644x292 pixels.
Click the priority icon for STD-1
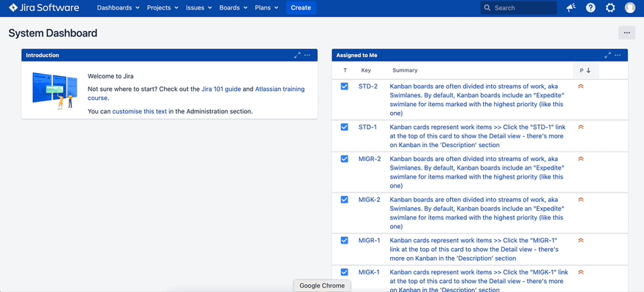(581, 127)
